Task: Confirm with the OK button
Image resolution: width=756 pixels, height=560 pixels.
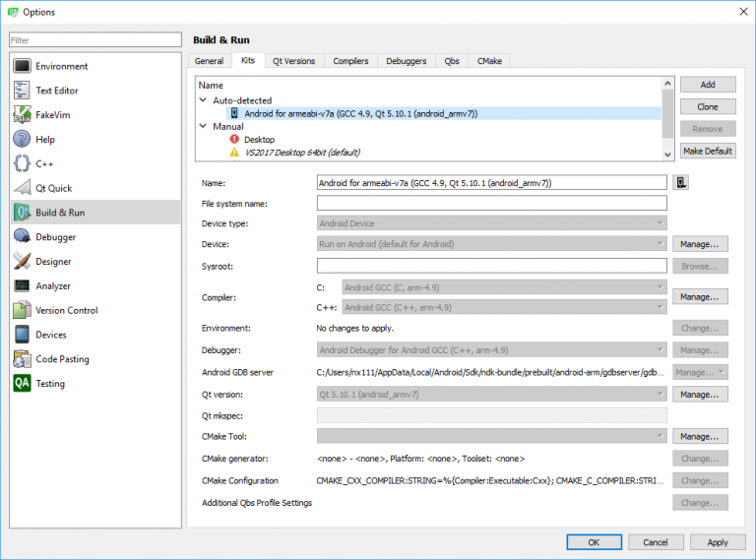Action: [x=594, y=542]
